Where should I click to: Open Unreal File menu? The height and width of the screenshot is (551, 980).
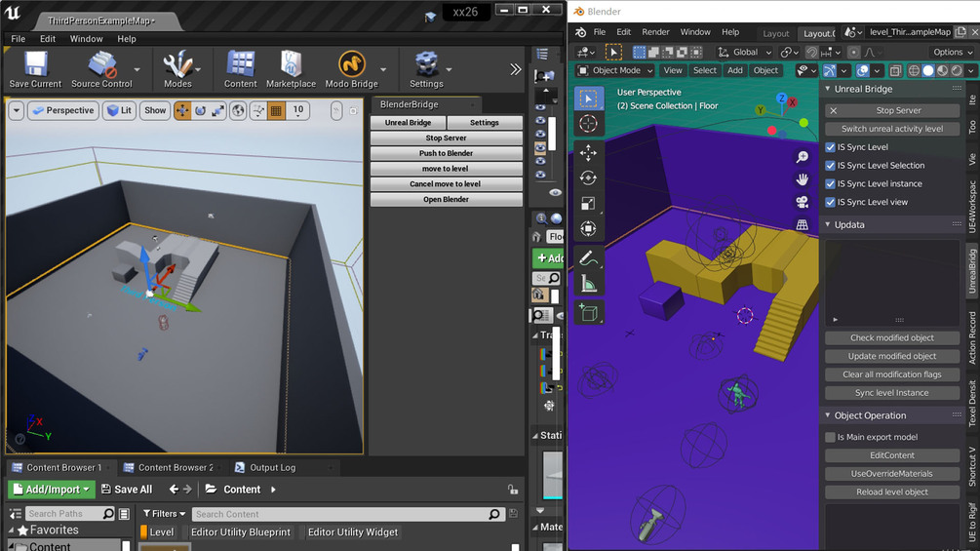pyautogui.click(x=19, y=39)
